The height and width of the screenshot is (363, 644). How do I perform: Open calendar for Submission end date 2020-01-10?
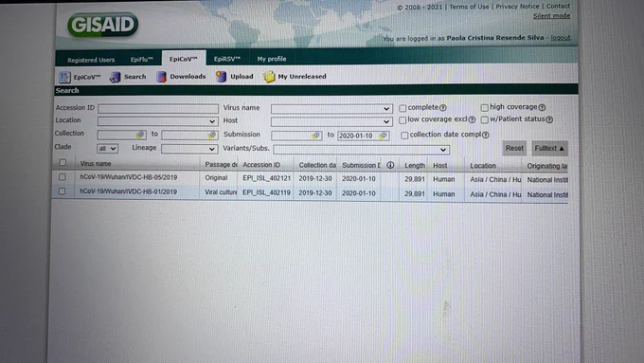pyautogui.click(x=384, y=136)
